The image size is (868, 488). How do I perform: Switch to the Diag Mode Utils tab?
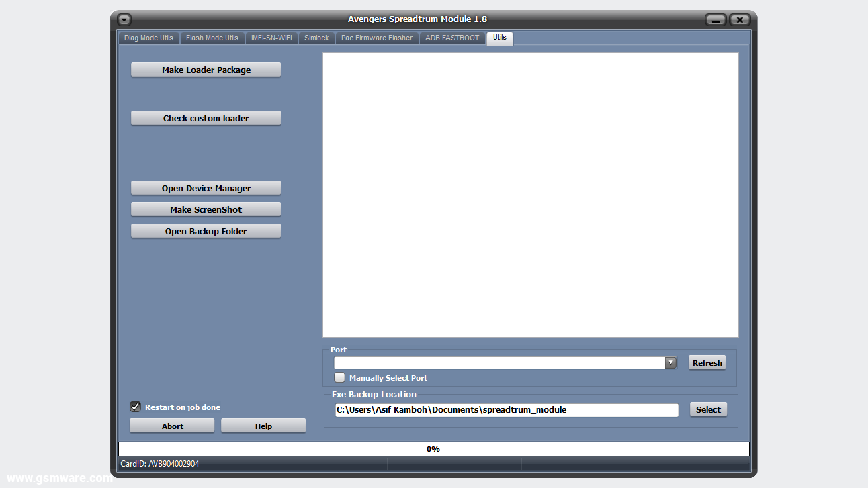coord(148,38)
